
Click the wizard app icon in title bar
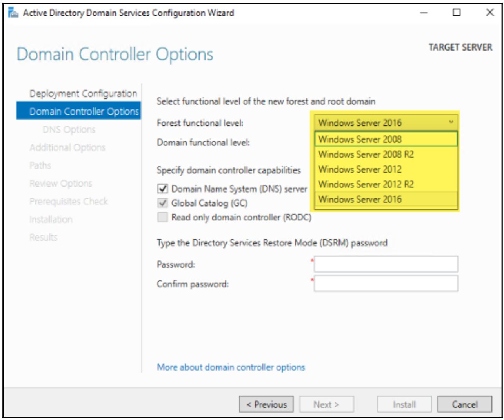(x=13, y=13)
